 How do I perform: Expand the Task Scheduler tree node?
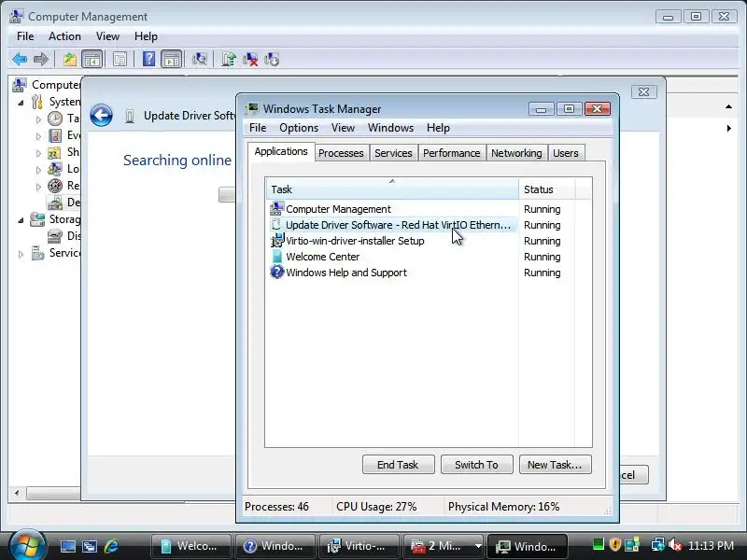(x=38, y=119)
